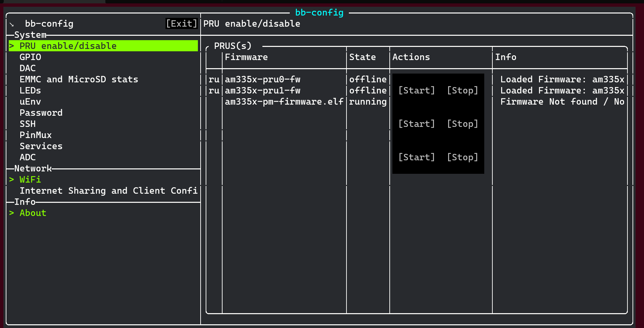Expand the WiFi network entry
Viewport: 644px width, 328px height.
coord(30,180)
